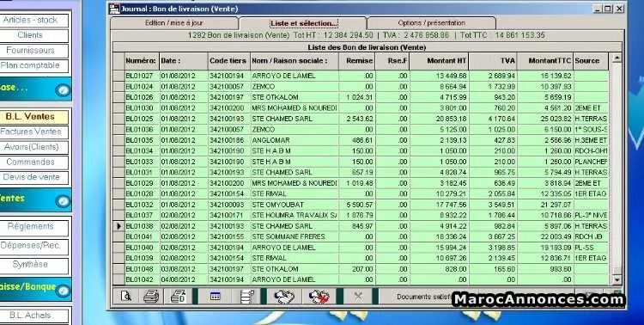The width and height of the screenshot is (644, 325).
Task: Click STE OMYOUBAT in the name column
Action: [x=294, y=205]
